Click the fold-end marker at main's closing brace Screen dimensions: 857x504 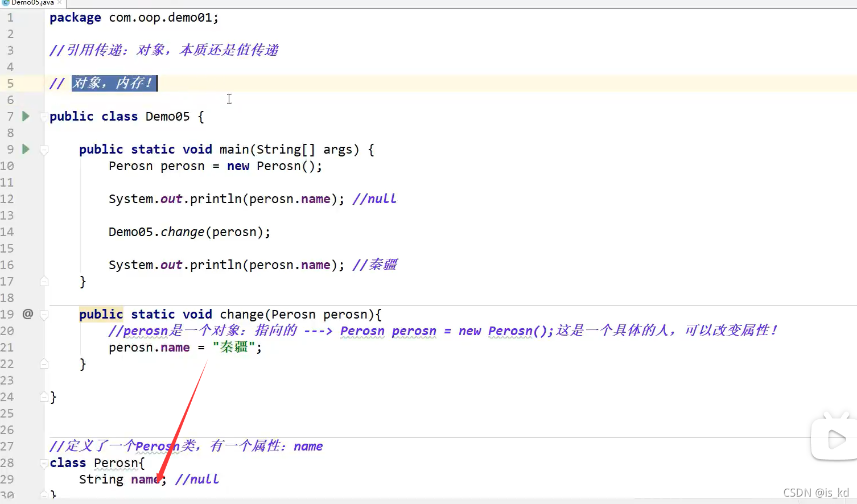[x=44, y=281]
